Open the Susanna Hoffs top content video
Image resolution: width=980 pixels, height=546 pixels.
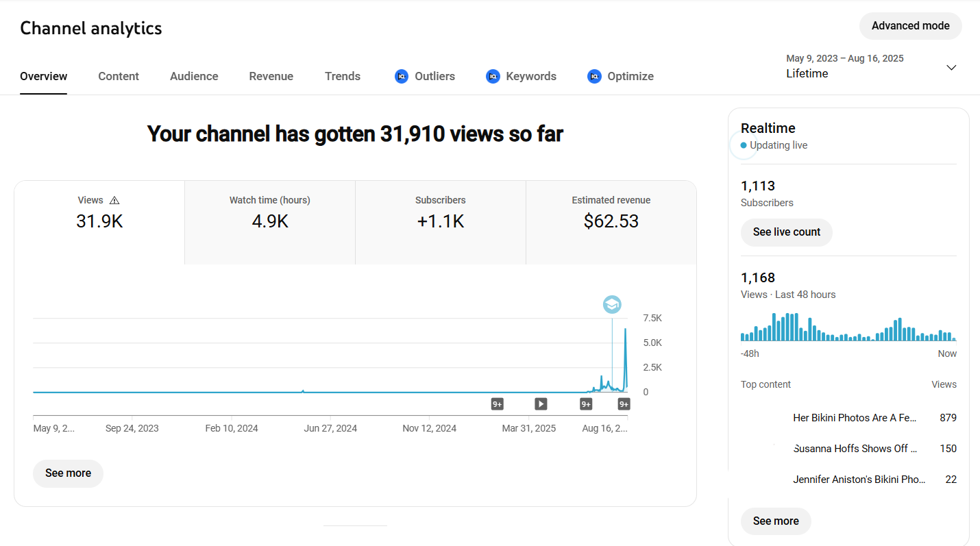854,449
